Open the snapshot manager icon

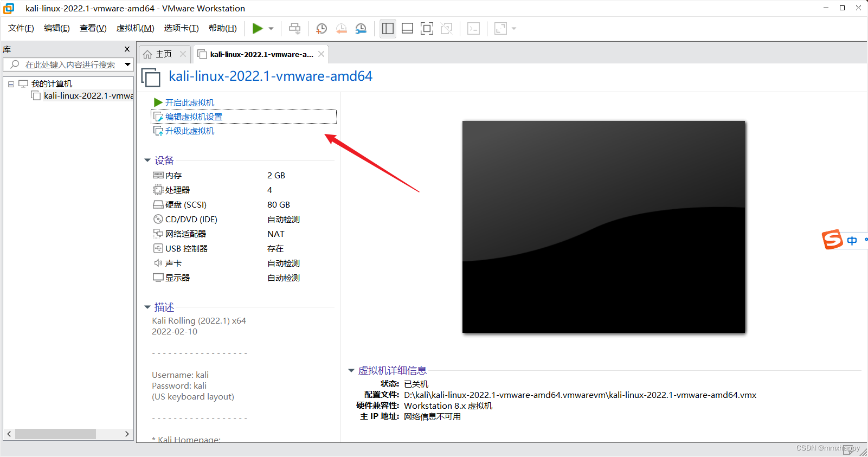pos(361,29)
